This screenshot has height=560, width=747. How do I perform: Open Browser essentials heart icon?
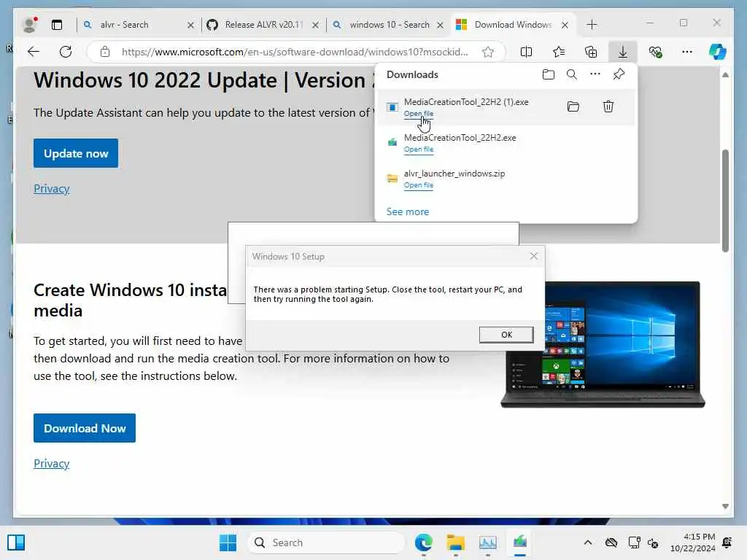pyautogui.click(x=656, y=52)
